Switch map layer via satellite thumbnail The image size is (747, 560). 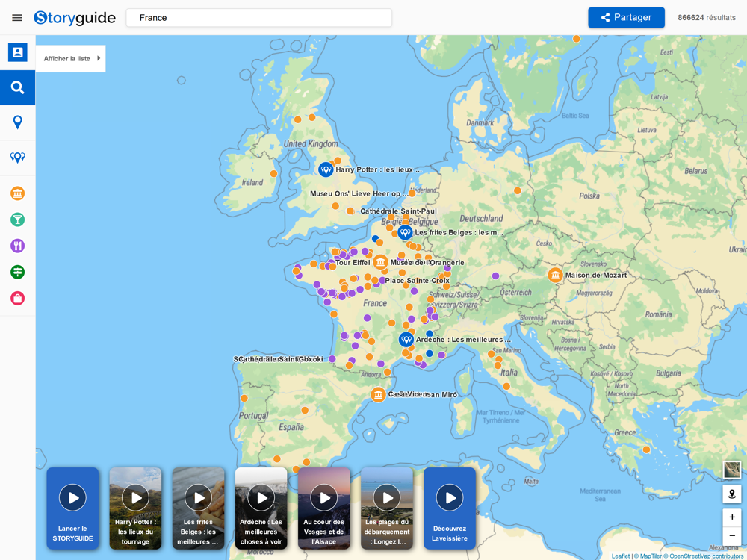click(732, 470)
